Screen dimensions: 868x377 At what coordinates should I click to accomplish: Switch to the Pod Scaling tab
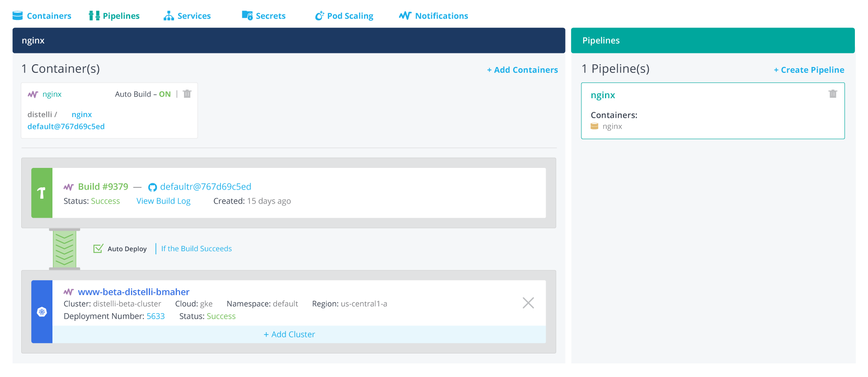pyautogui.click(x=344, y=16)
